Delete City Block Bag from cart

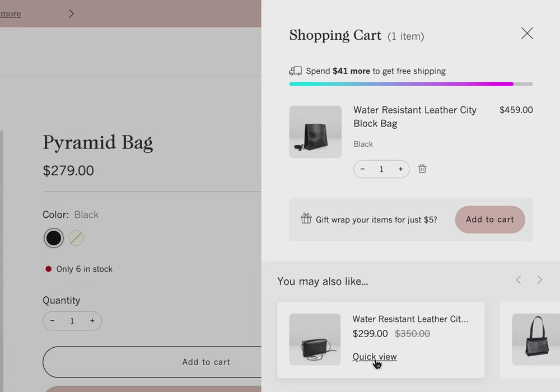(422, 169)
